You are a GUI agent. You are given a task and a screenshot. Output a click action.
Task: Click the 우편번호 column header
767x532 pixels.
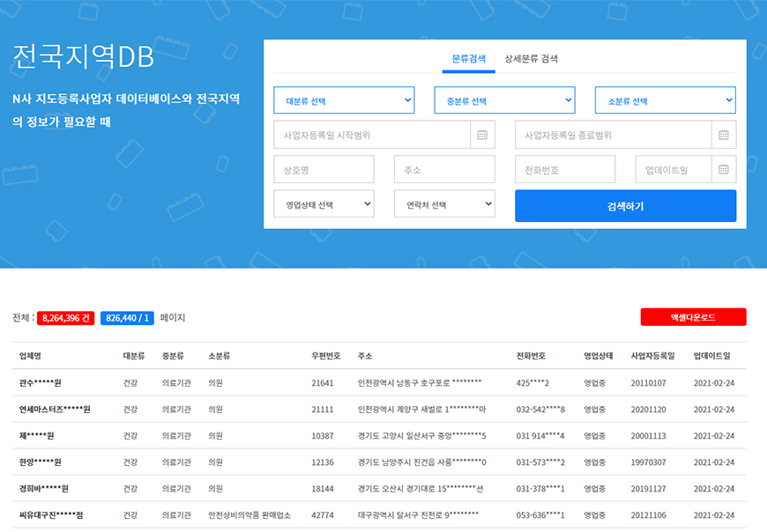tap(326, 356)
